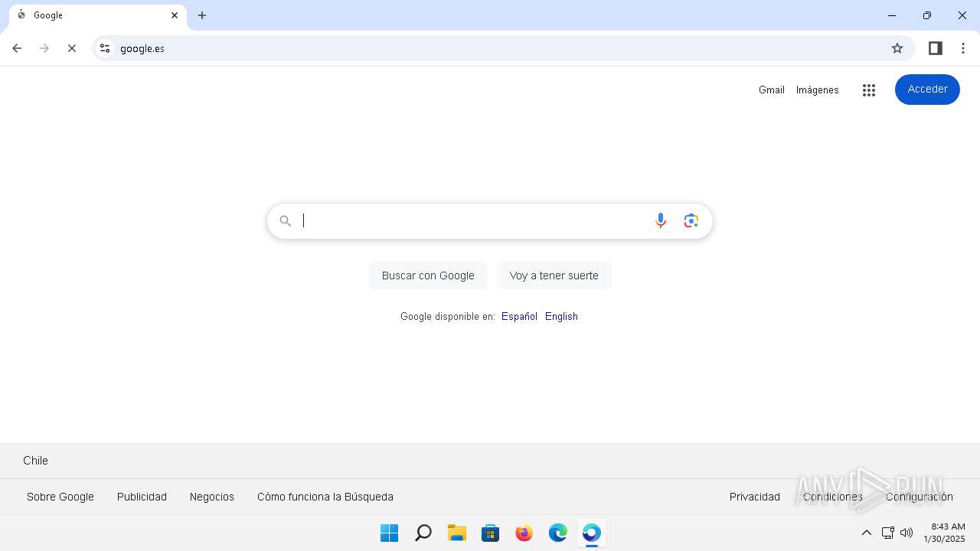Switch Google language to English
This screenshot has width=980, height=551.
tap(561, 316)
